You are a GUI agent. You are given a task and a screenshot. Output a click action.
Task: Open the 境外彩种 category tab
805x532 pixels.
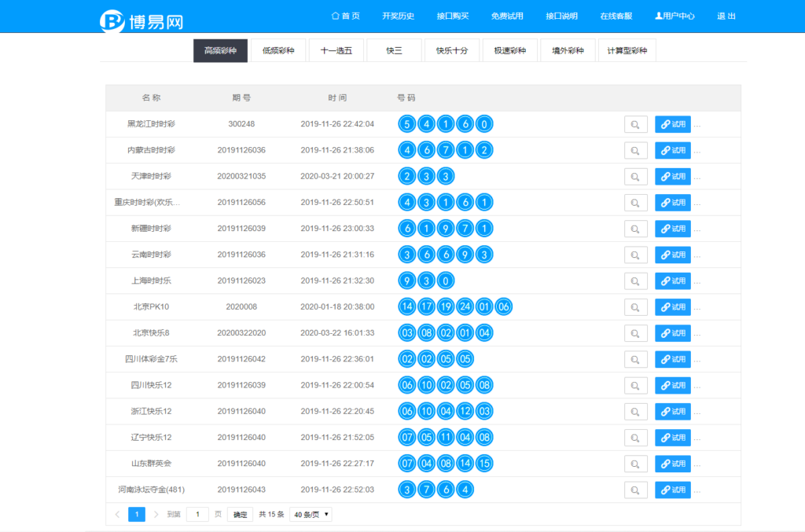click(x=568, y=50)
